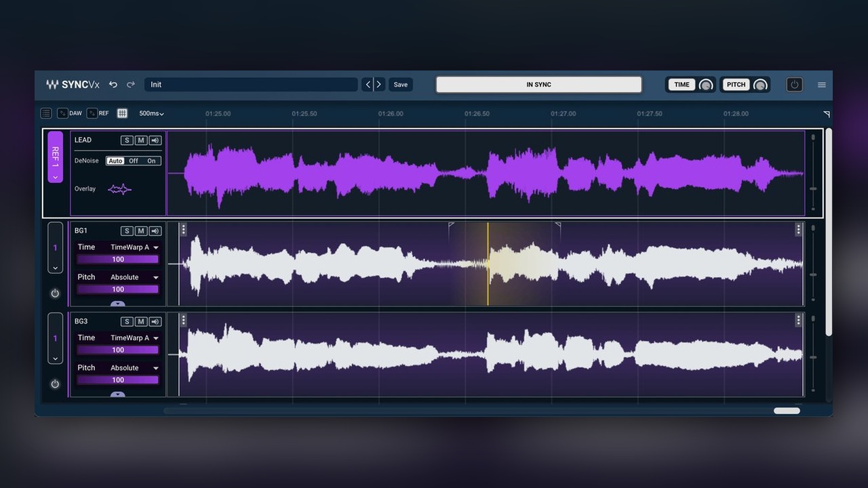
Task: Mute the BG3 track
Action: pyautogui.click(x=141, y=321)
